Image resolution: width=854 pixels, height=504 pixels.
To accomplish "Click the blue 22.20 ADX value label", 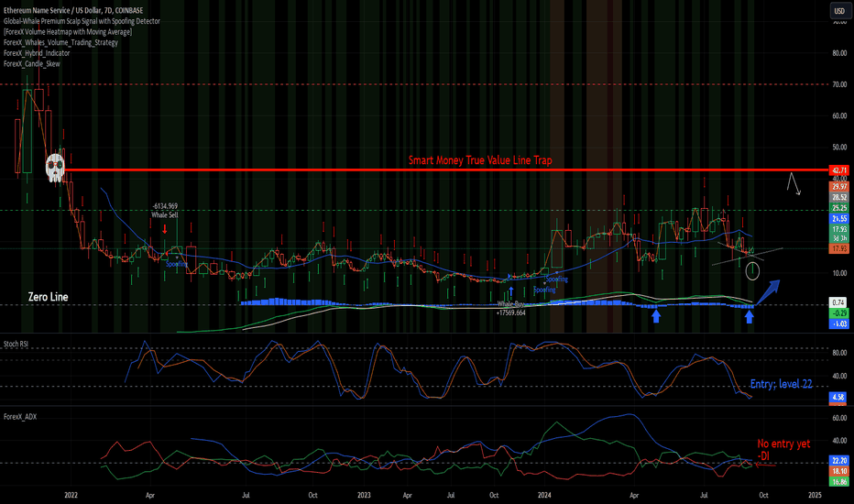I will 838,460.
